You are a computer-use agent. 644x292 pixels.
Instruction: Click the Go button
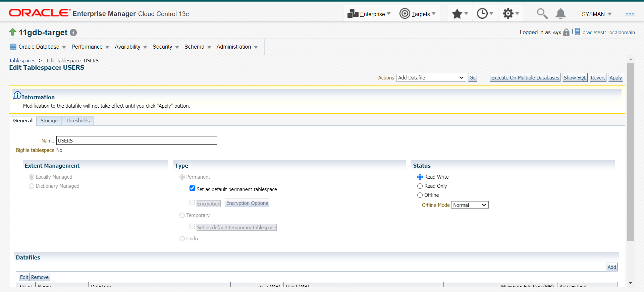pyautogui.click(x=472, y=78)
